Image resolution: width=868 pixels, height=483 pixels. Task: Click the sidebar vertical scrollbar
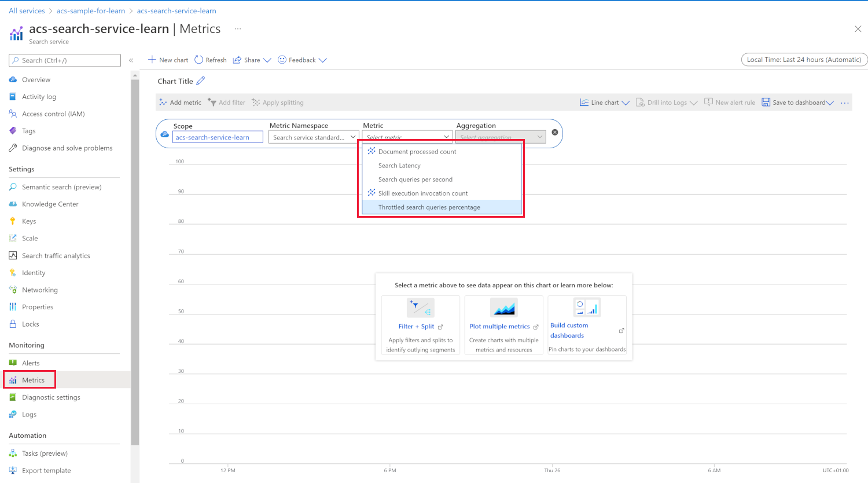tap(135, 262)
